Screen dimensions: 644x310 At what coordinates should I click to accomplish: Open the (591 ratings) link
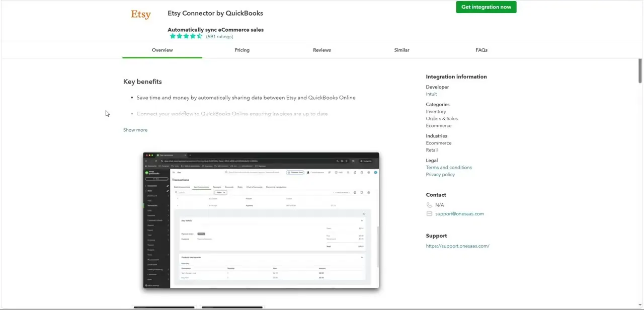click(x=219, y=37)
